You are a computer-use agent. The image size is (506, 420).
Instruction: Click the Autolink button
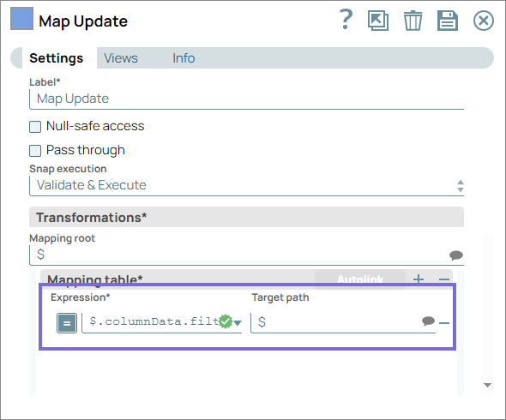[x=360, y=279]
